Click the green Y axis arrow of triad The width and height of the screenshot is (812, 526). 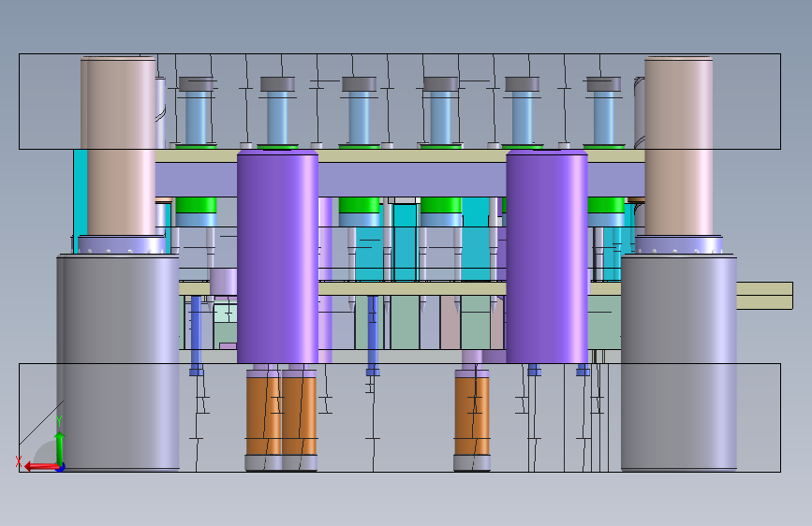[60, 447]
